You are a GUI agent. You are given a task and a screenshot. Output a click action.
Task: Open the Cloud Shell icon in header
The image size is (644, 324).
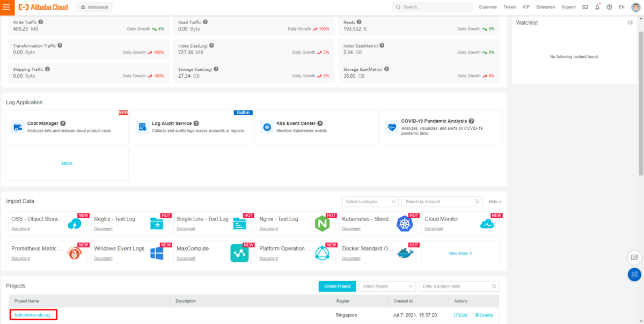585,7
